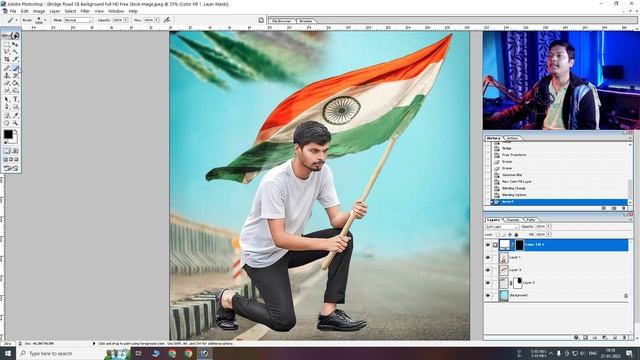Toggle the palette icon in options bar
This screenshot has height=360, width=640.
pos(261,20)
